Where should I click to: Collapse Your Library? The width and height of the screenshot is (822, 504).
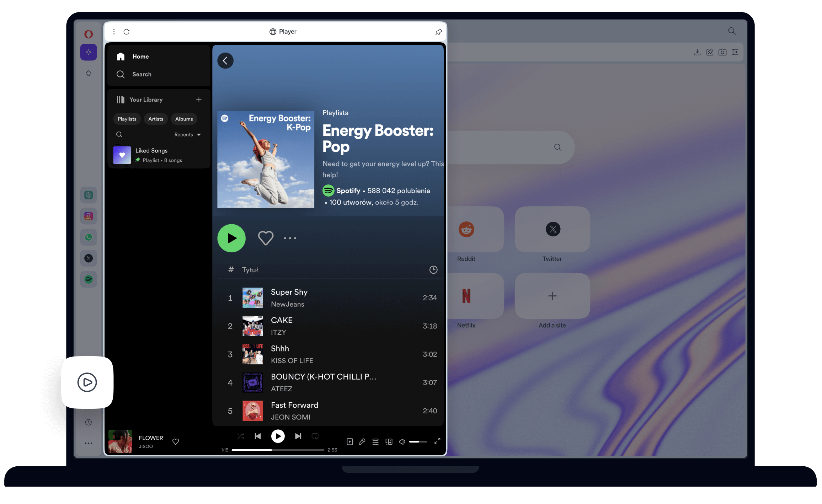point(139,100)
